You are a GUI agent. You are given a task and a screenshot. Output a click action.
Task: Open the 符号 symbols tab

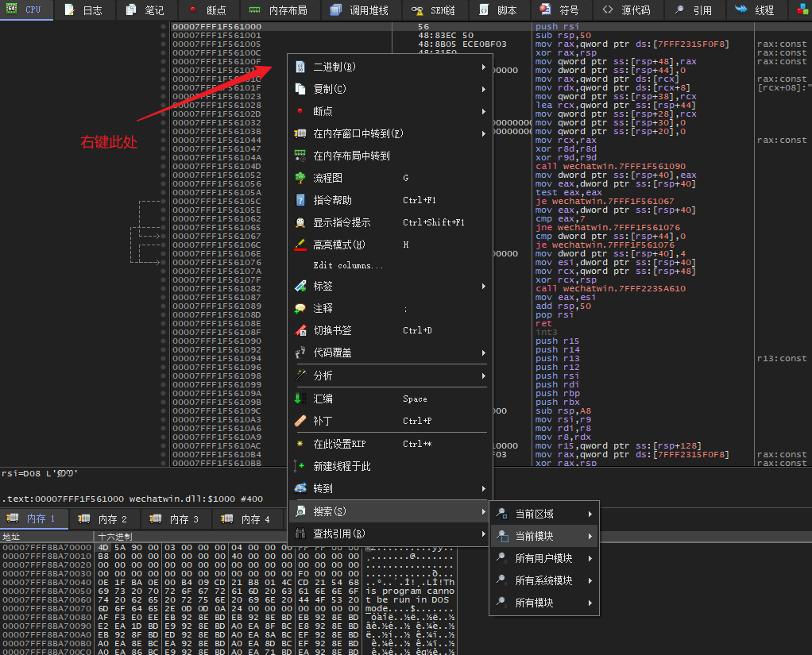[560, 10]
